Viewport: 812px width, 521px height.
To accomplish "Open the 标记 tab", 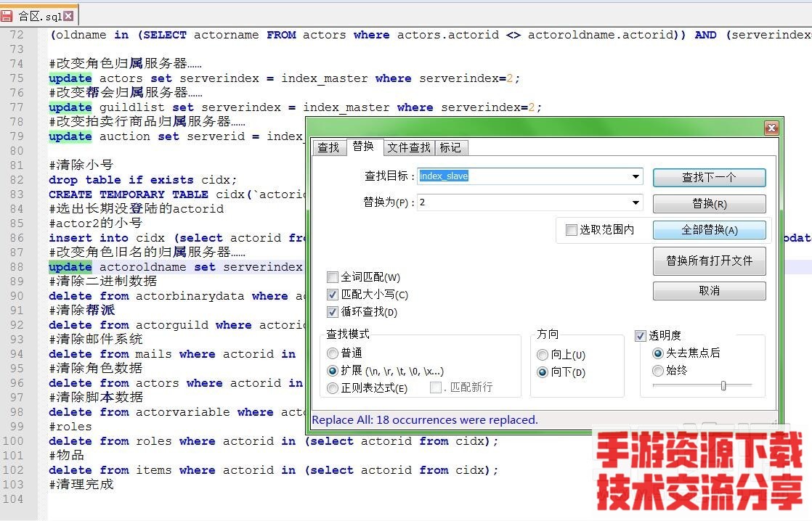I will pos(450,147).
